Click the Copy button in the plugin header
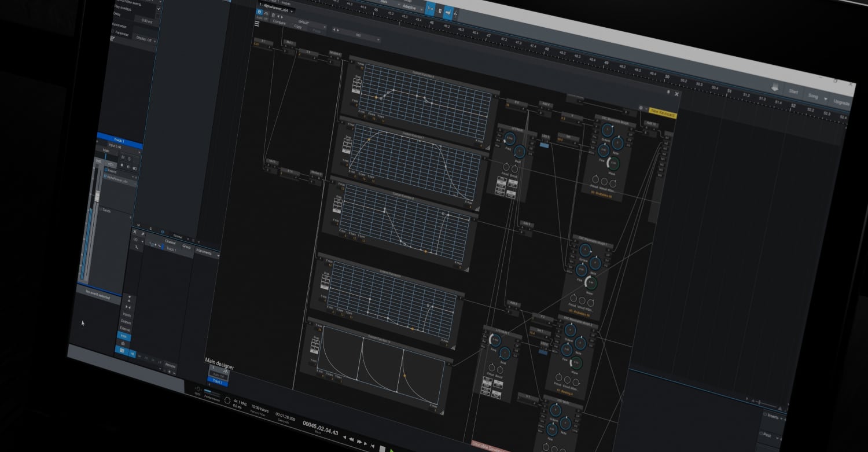 [298, 27]
